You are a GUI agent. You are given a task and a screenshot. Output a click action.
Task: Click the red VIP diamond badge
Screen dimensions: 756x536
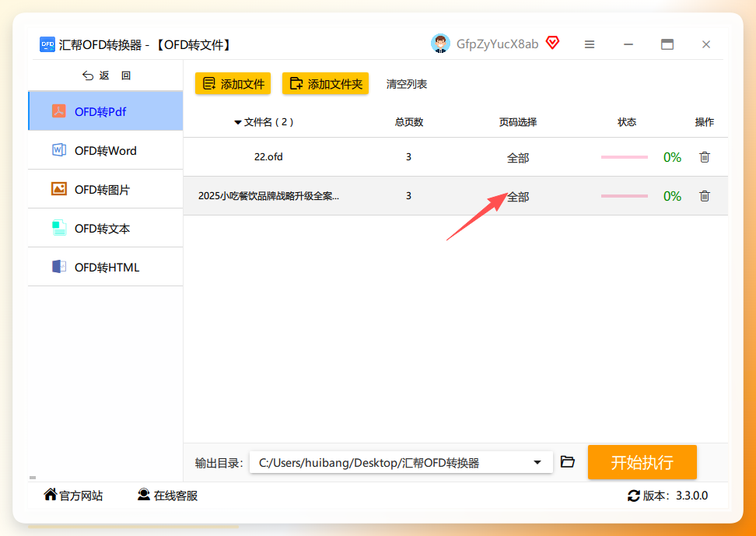(x=552, y=43)
